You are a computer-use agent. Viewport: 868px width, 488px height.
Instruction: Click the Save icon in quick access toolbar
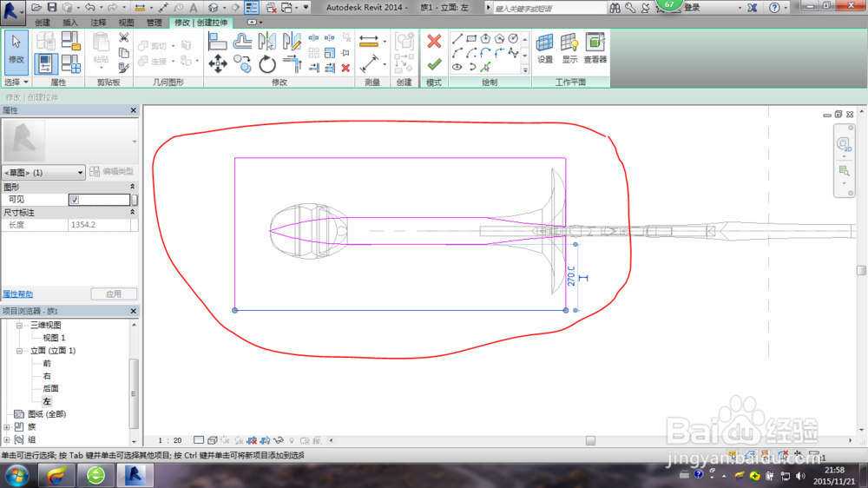pyautogui.click(x=52, y=7)
